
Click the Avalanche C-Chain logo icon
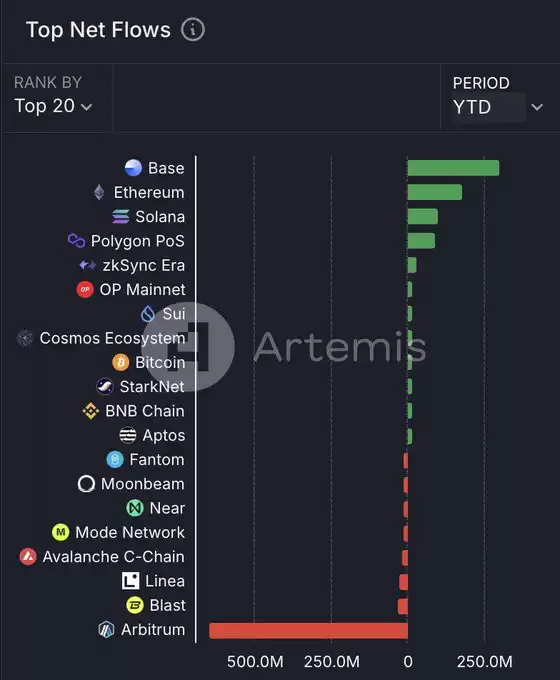(28, 556)
